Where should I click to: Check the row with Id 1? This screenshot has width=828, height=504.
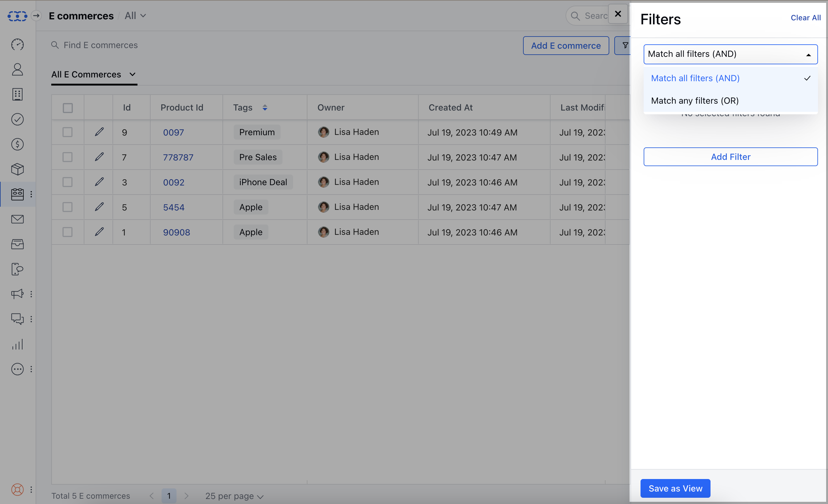coord(67,232)
